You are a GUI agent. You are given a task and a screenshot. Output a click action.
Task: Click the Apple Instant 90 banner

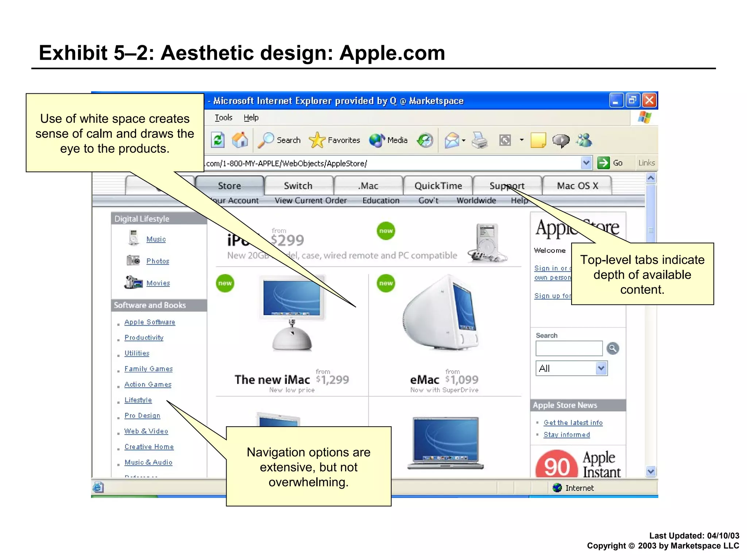click(578, 463)
